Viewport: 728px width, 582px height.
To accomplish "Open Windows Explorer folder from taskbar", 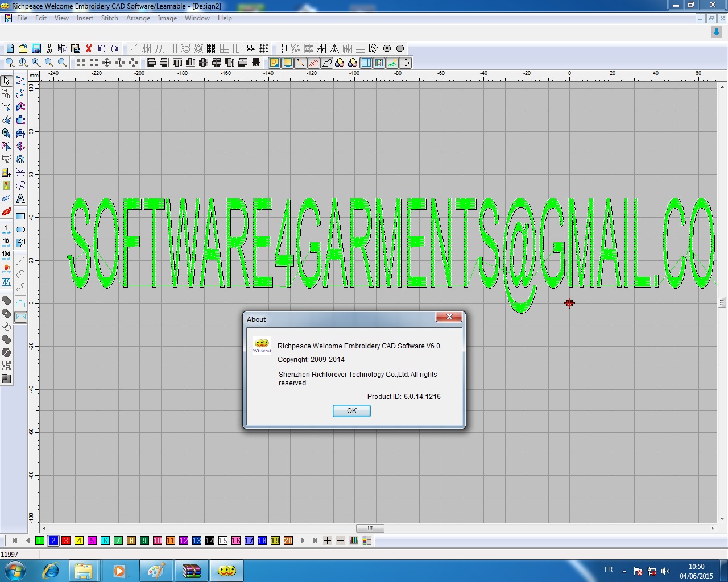I will click(x=84, y=571).
